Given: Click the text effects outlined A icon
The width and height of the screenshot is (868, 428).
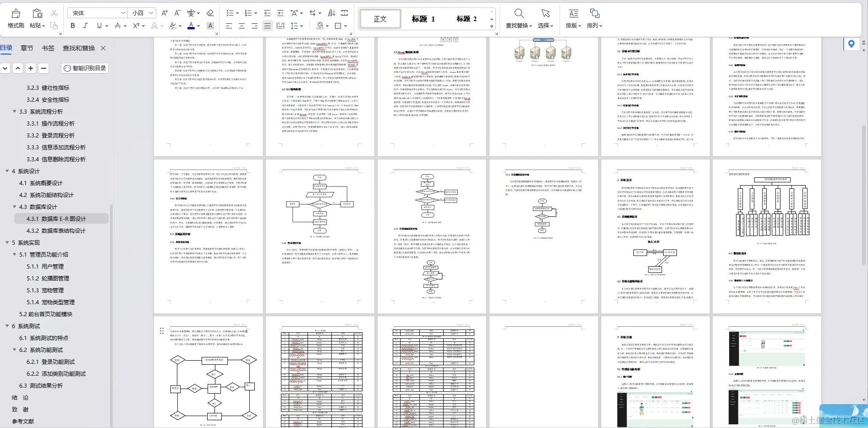Looking at the screenshot, I should (x=154, y=26).
